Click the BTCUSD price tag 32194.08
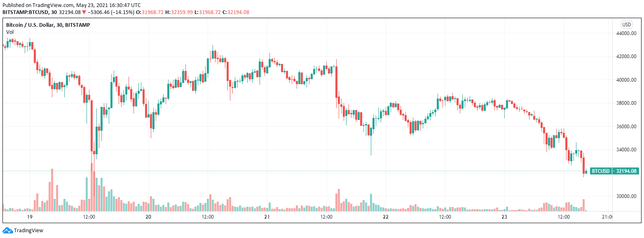The image size is (644, 238). click(614, 171)
